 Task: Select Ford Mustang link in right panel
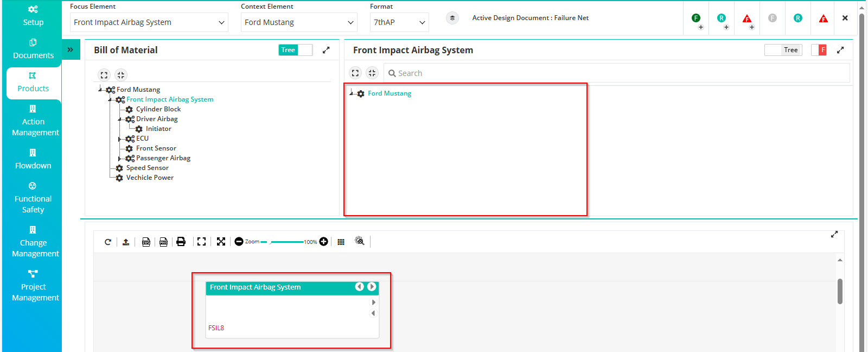pyautogui.click(x=390, y=93)
